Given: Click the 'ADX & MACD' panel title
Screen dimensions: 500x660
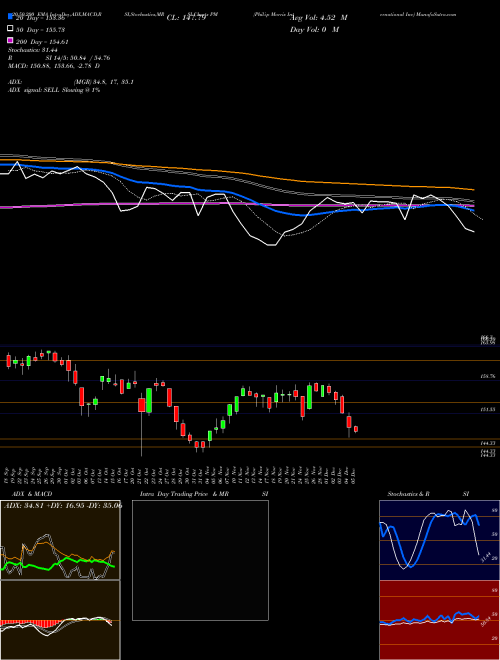Looking at the screenshot, I should click(x=32, y=494).
